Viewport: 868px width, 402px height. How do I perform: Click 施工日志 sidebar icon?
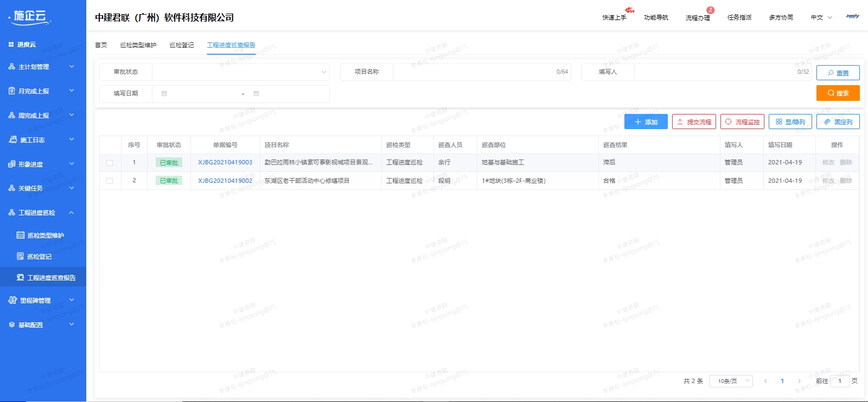[x=13, y=139]
